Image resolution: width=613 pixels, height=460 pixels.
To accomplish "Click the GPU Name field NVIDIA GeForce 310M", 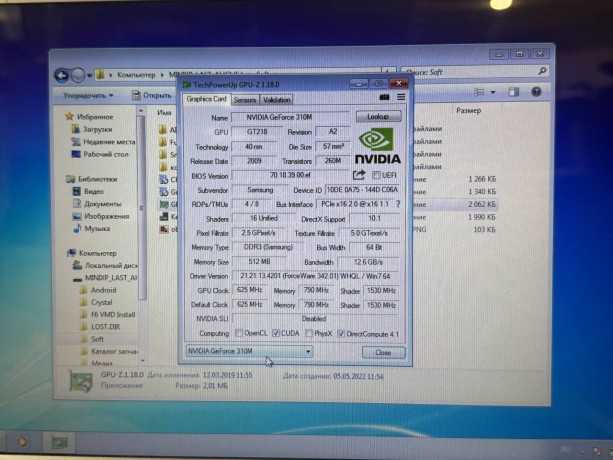I will [x=290, y=117].
